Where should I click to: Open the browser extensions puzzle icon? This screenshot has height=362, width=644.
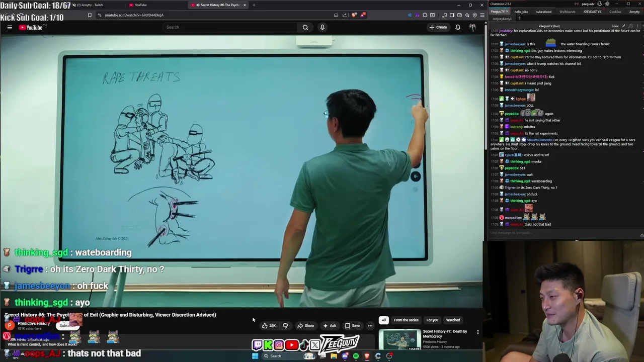(x=425, y=15)
